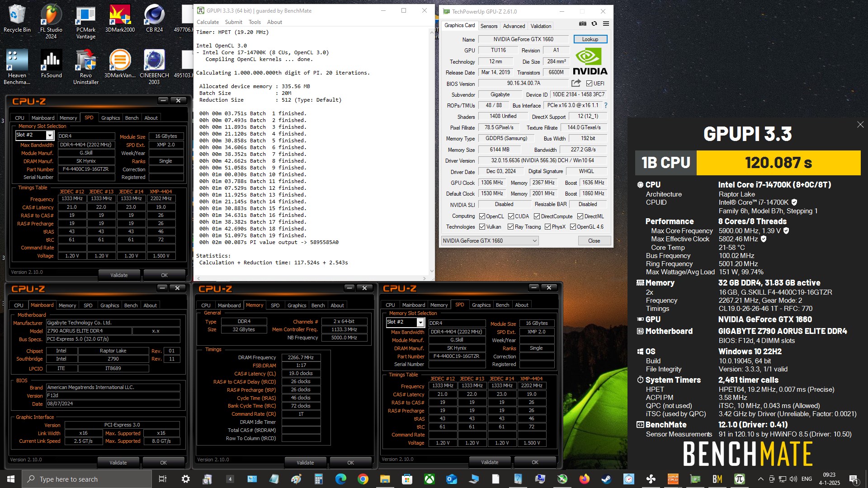
Task: Select the CB R24 desktop shortcut
Action: click(x=154, y=19)
